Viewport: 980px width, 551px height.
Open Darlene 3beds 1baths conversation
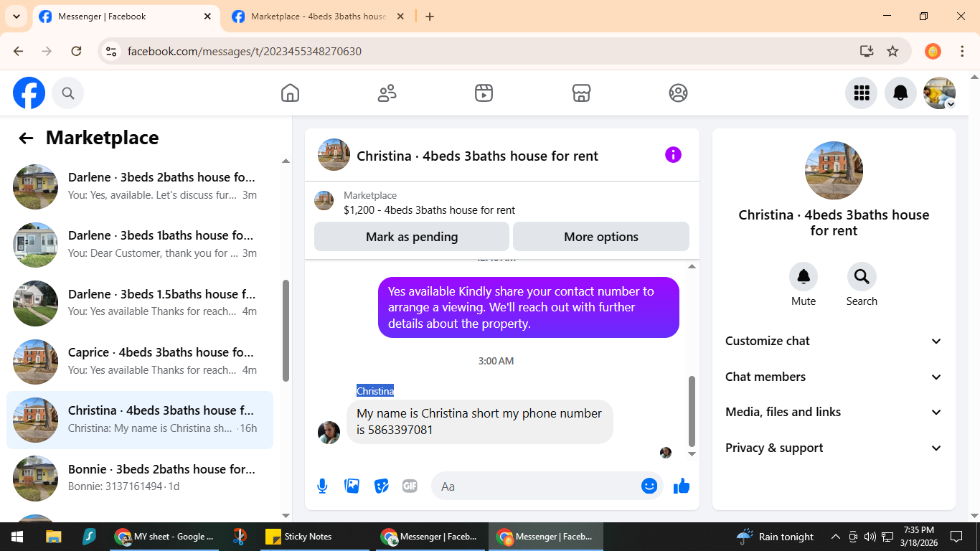[140, 245]
